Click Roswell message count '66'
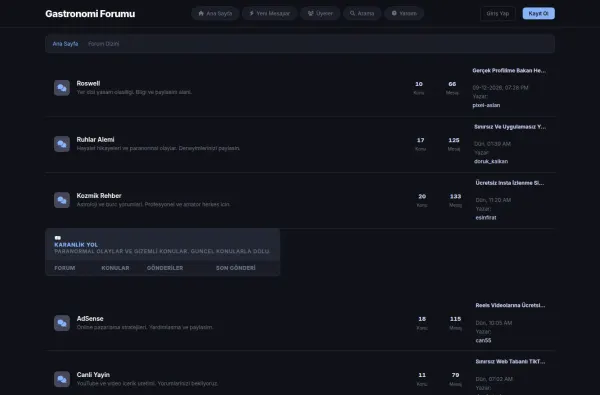This screenshot has width=600, height=395. point(452,84)
